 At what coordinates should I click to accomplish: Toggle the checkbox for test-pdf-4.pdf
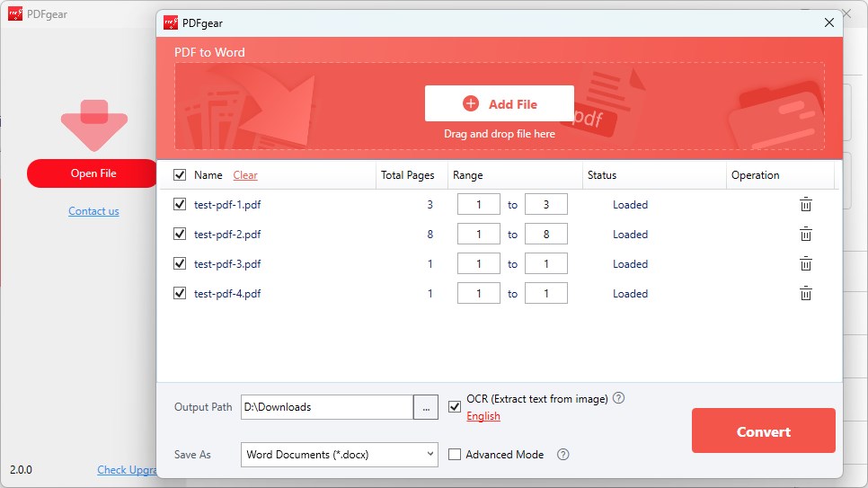(x=180, y=293)
